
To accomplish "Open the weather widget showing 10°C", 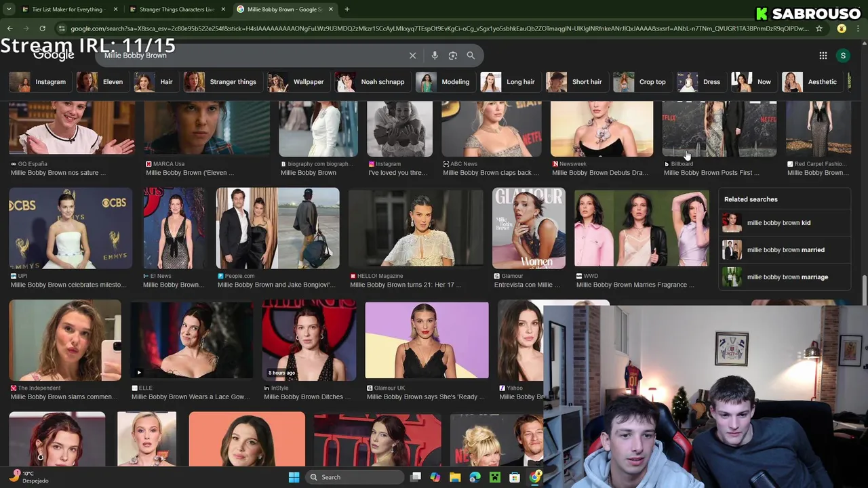I will tap(28, 477).
